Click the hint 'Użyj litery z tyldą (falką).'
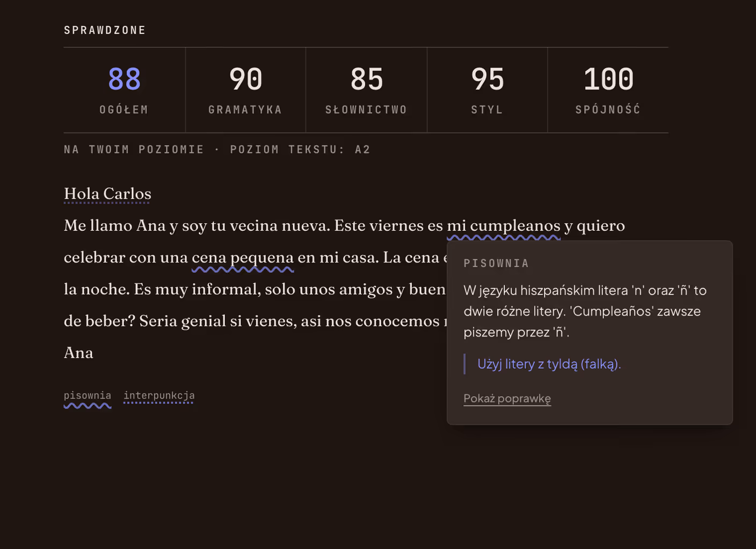 [x=549, y=364]
